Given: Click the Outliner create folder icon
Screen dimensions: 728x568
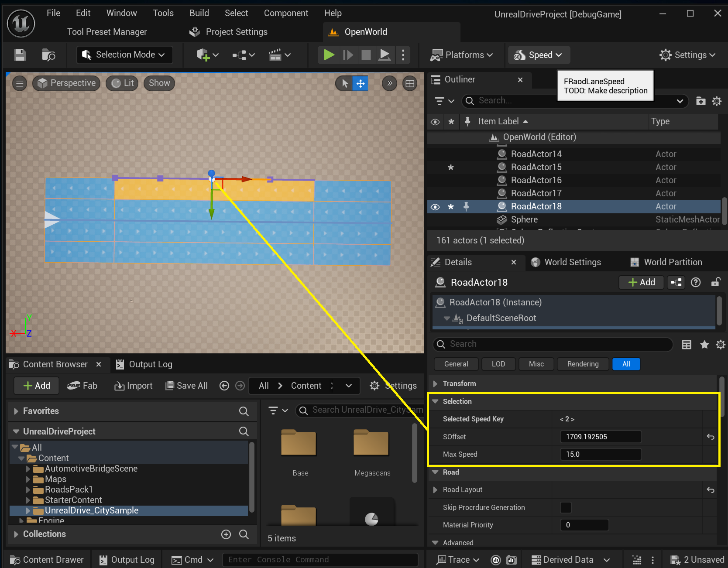Looking at the screenshot, I should 701,101.
